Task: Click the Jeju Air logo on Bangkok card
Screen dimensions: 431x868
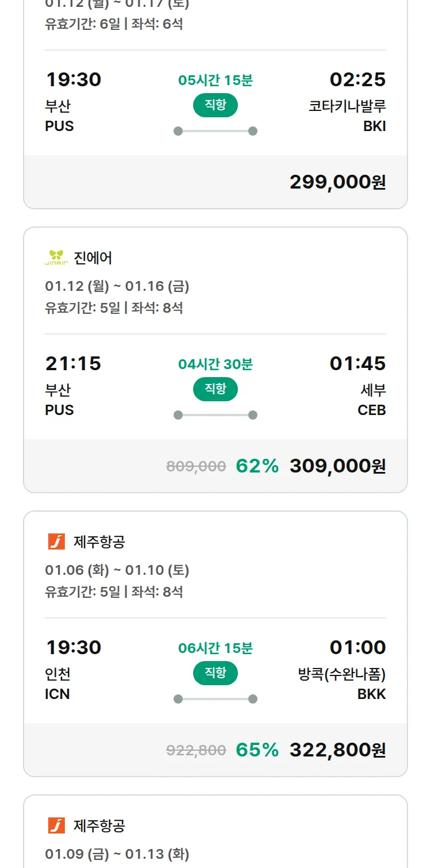Action: click(56, 541)
